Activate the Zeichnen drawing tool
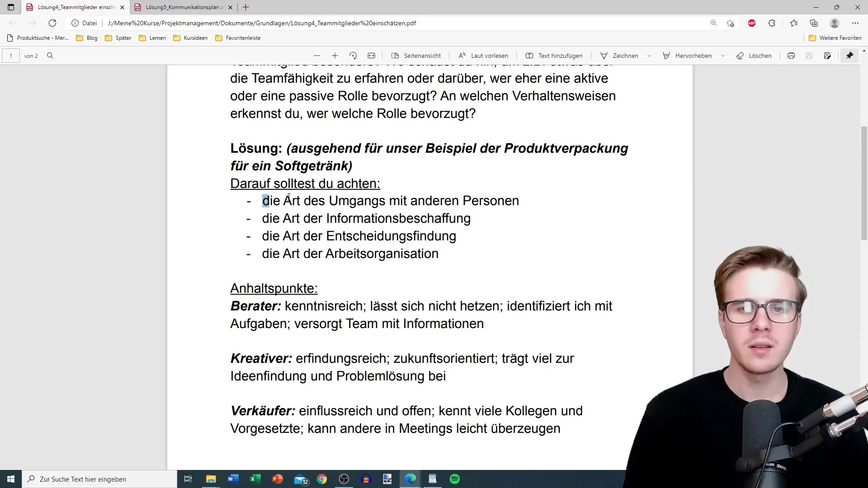Image resolution: width=868 pixels, height=488 pixels. coord(619,56)
